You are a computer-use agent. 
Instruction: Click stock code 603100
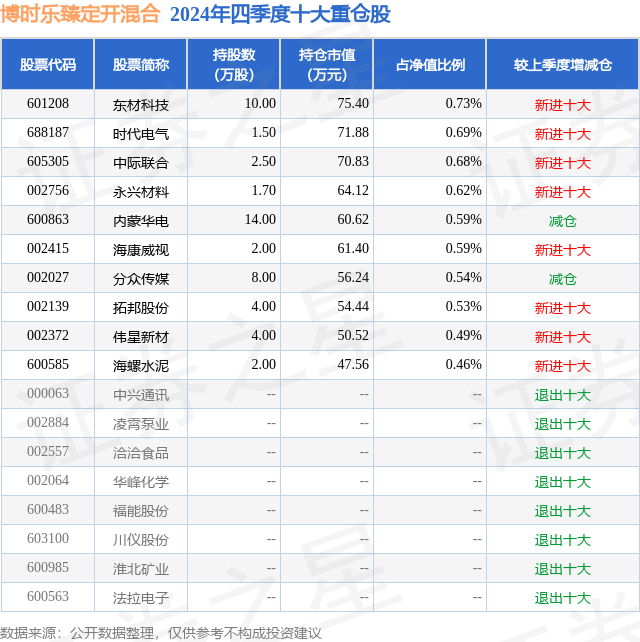point(48,538)
